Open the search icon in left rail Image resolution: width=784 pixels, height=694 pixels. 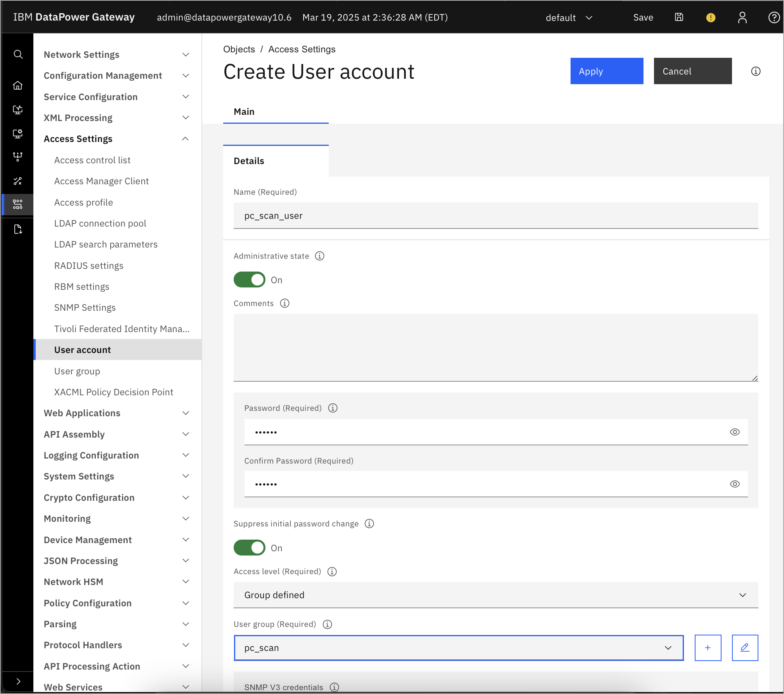18,54
